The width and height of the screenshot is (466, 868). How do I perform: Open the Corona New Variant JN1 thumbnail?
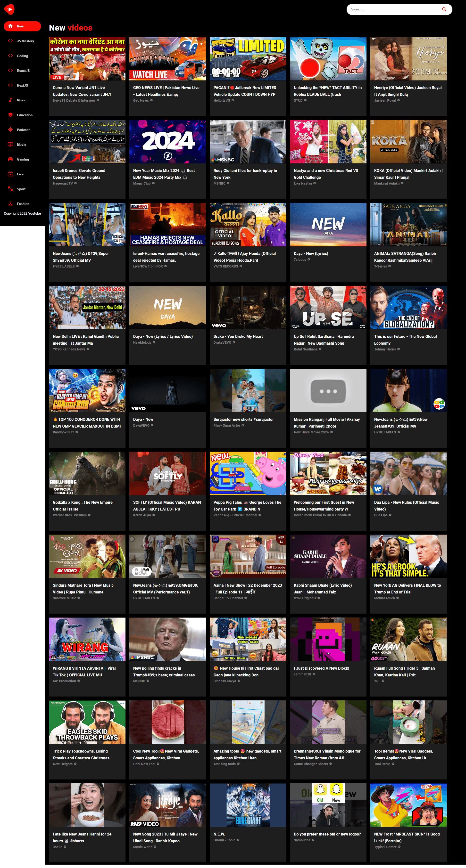click(87, 59)
